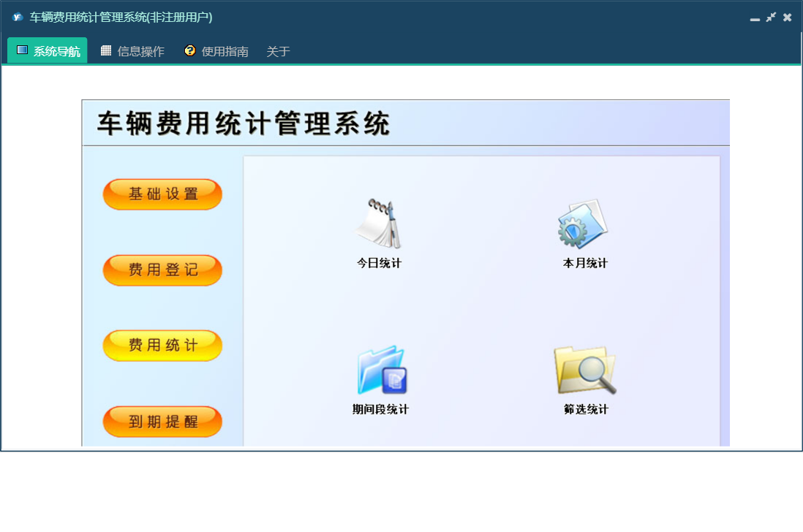The height and width of the screenshot is (532, 803).
Task: Click the restore window button
Action: pos(771,18)
